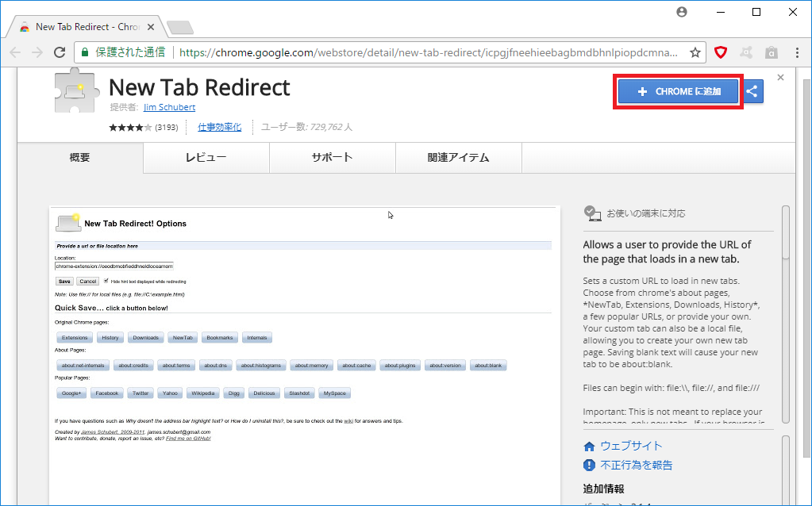Switch to the レビュー tab
Screen dimensions: 812x506
(206, 158)
